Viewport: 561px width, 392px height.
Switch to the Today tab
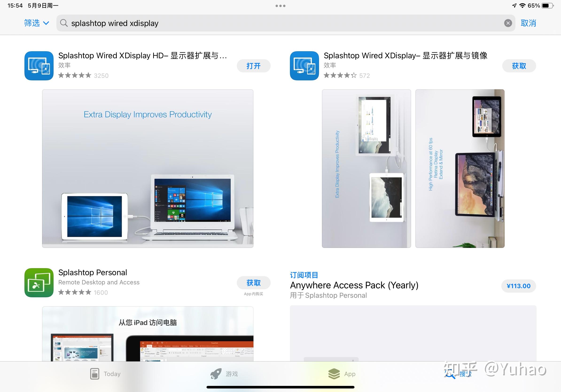[x=105, y=374]
